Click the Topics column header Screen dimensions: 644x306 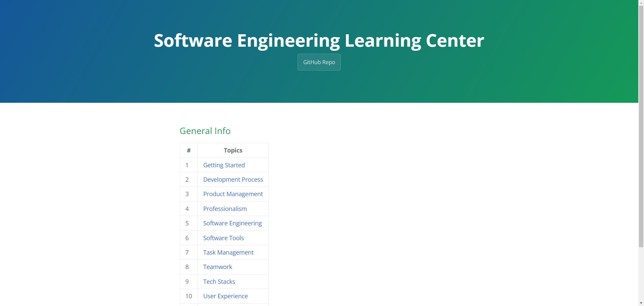pyautogui.click(x=233, y=150)
